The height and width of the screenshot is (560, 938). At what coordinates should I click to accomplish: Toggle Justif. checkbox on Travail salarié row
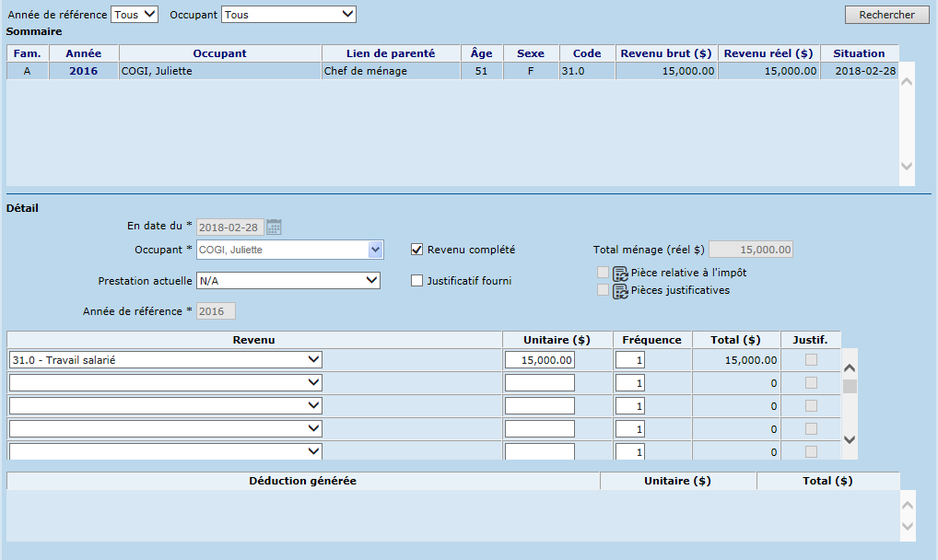click(811, 360)
